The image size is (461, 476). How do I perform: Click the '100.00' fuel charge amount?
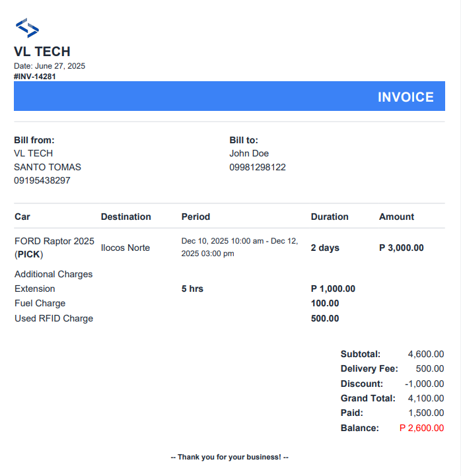[325, 303]
